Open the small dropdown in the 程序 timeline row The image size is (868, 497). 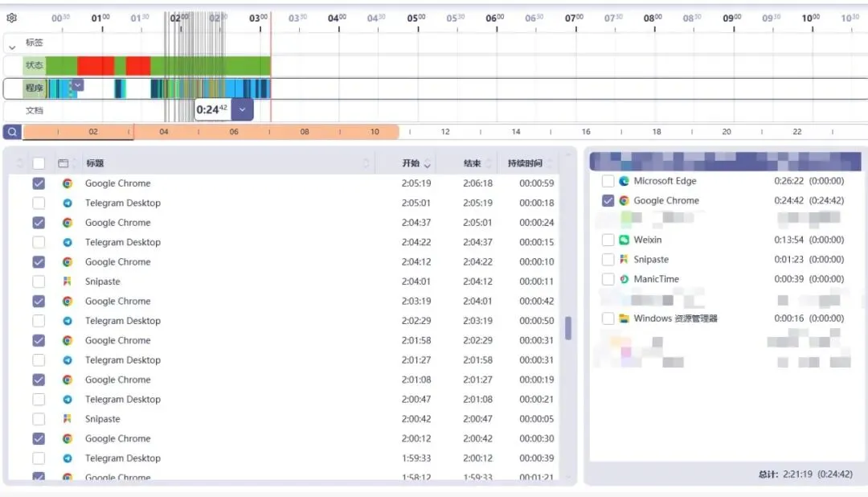[x=77, y=85]
